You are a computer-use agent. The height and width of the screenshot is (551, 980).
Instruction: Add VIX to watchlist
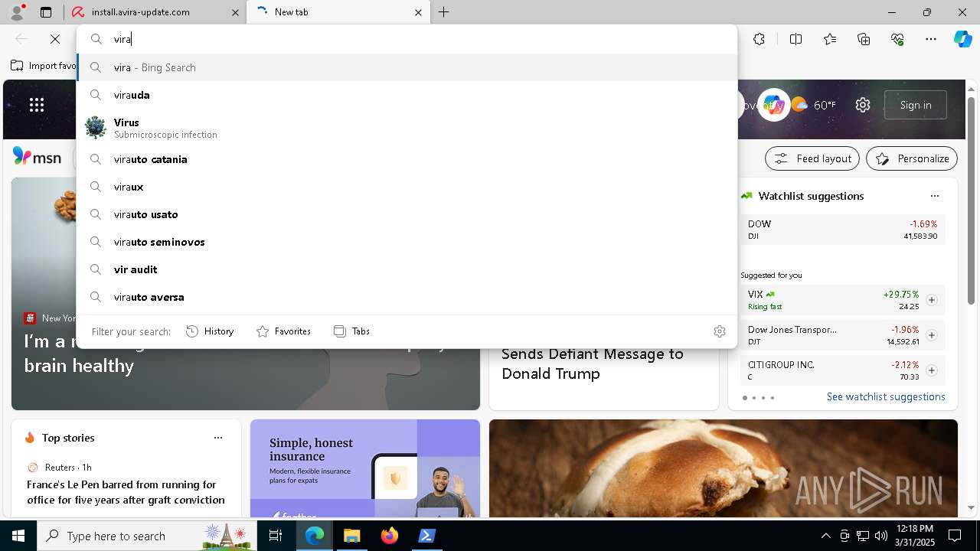click(x=932, y=300)
